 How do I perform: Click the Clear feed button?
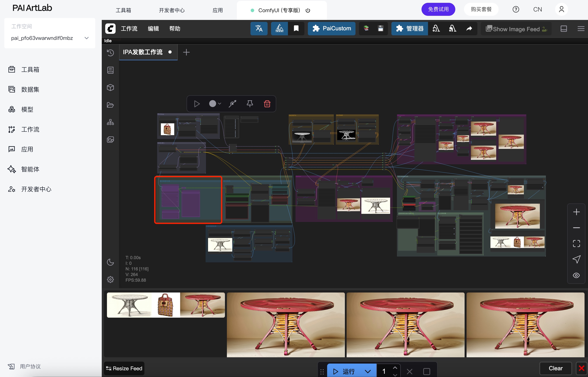click(555, 368)
